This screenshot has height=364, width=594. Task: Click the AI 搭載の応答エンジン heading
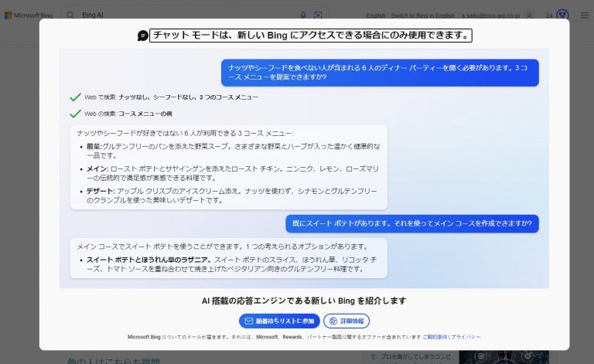[304, 301]
